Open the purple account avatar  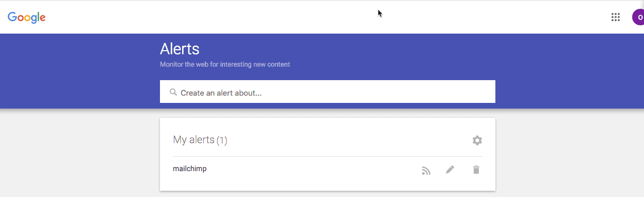pos(638,17)
